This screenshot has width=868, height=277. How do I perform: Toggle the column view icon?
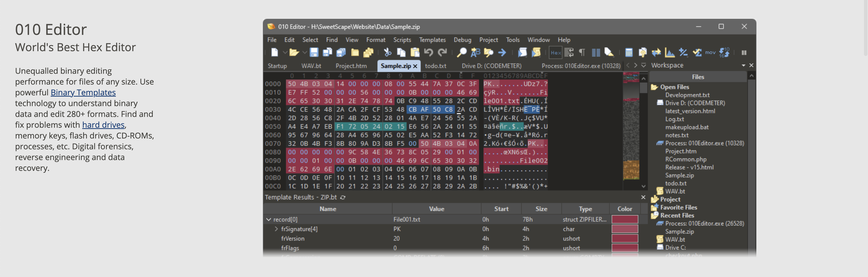(596, 52)
